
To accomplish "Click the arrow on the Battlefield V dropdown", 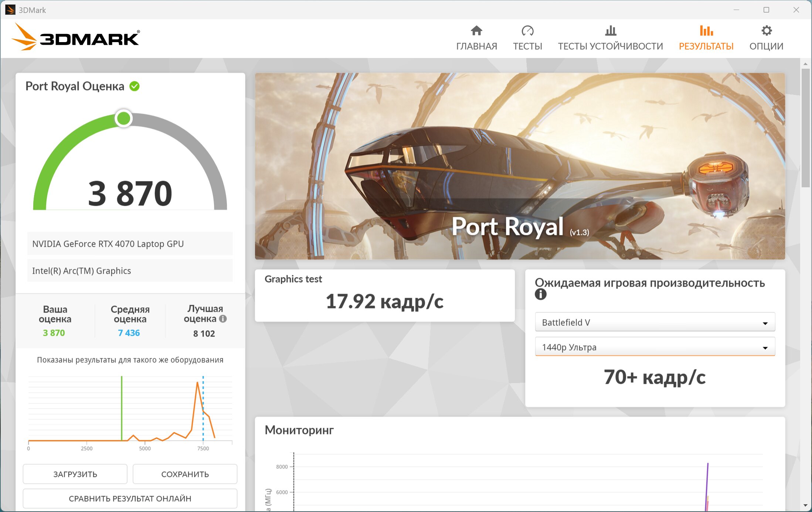I will (765, 324).
